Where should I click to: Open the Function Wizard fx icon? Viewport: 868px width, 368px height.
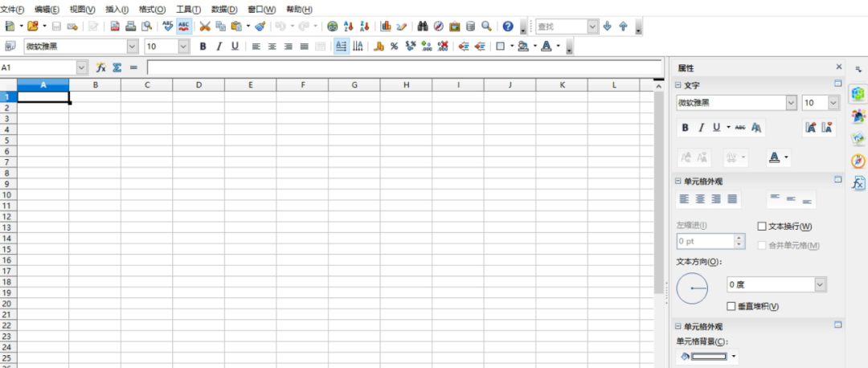pos(100,67)
